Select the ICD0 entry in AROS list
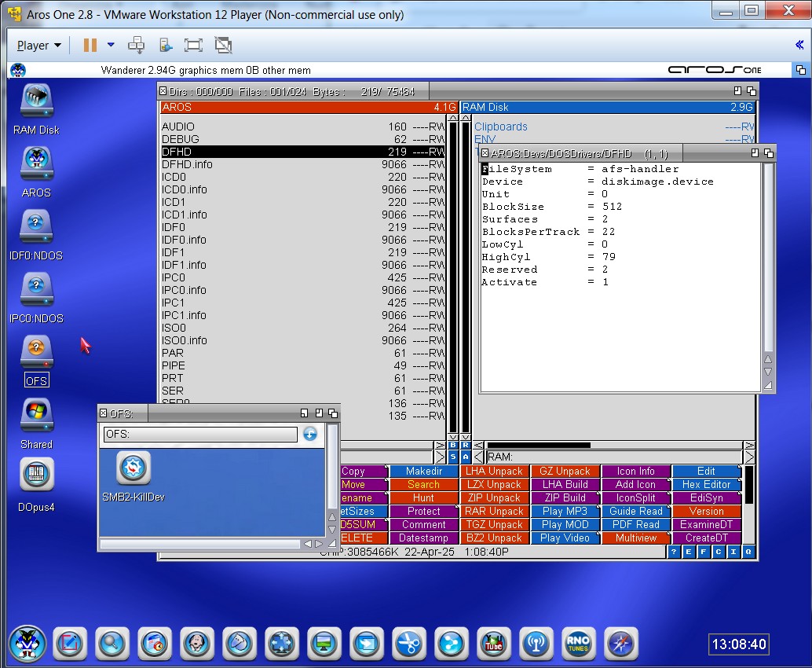The height and width of the screenshot is (668, 812). coord(298,177)
